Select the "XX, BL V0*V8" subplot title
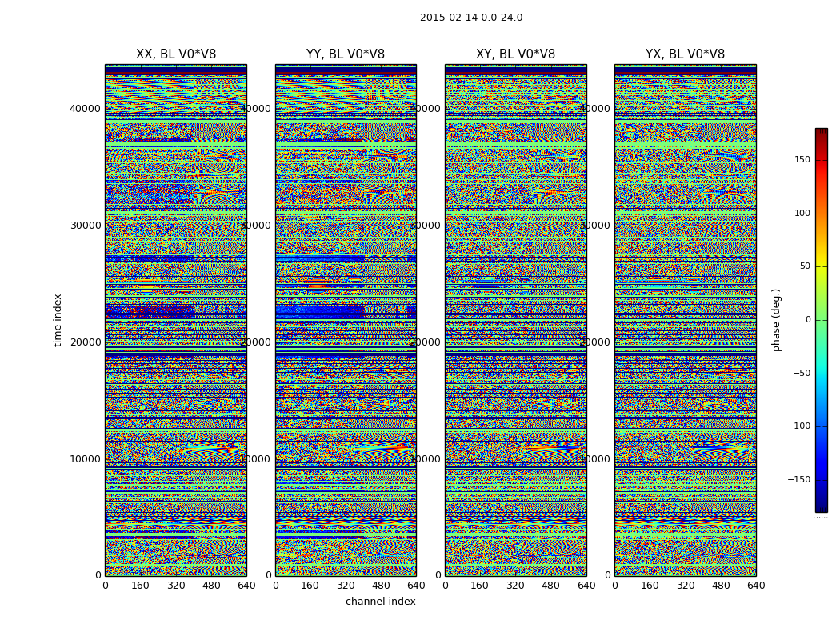Image resolution: width=840 pixels, height=640 pixels. (x=176, y=54)
